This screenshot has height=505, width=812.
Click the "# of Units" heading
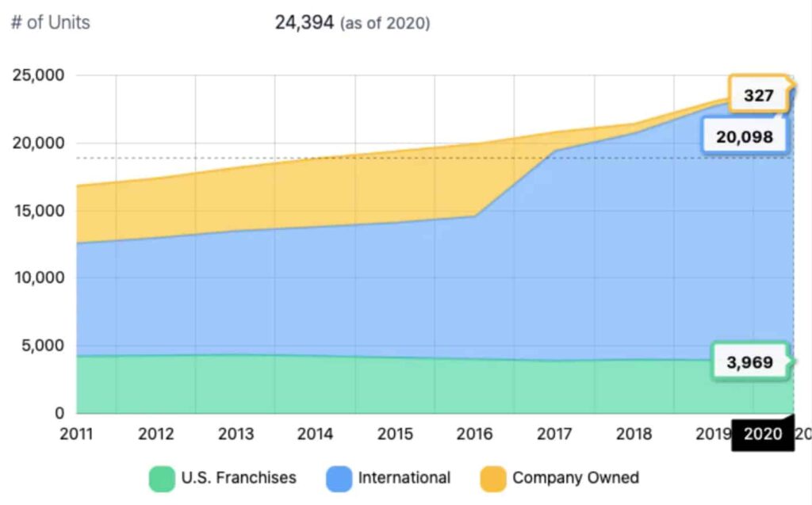pos(51,22)
